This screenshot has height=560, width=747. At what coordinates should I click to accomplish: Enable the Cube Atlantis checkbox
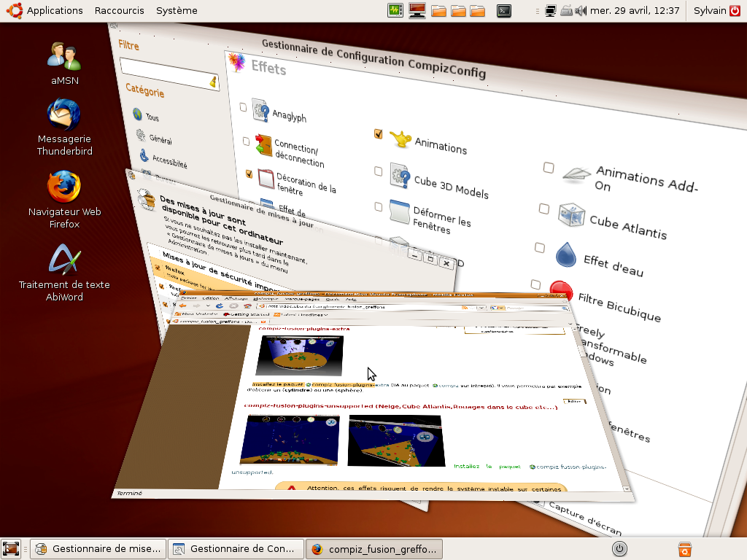pyautogui.click(x=544, y=209)
